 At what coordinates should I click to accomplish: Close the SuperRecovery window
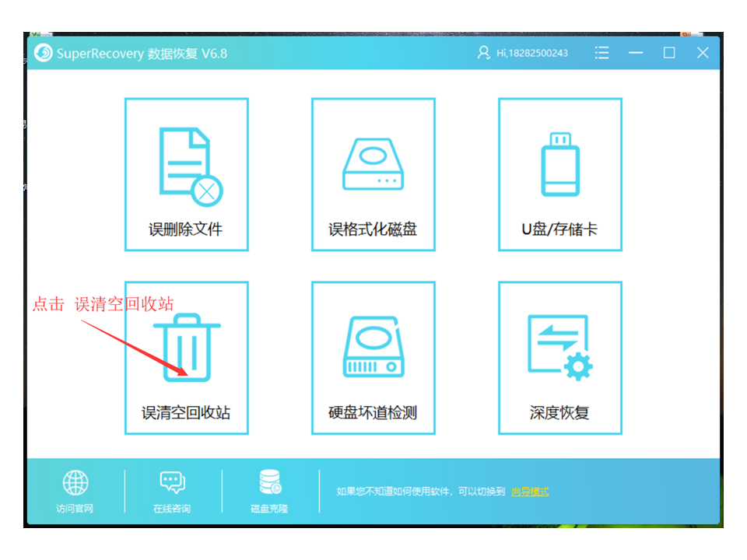click(702, 53)
